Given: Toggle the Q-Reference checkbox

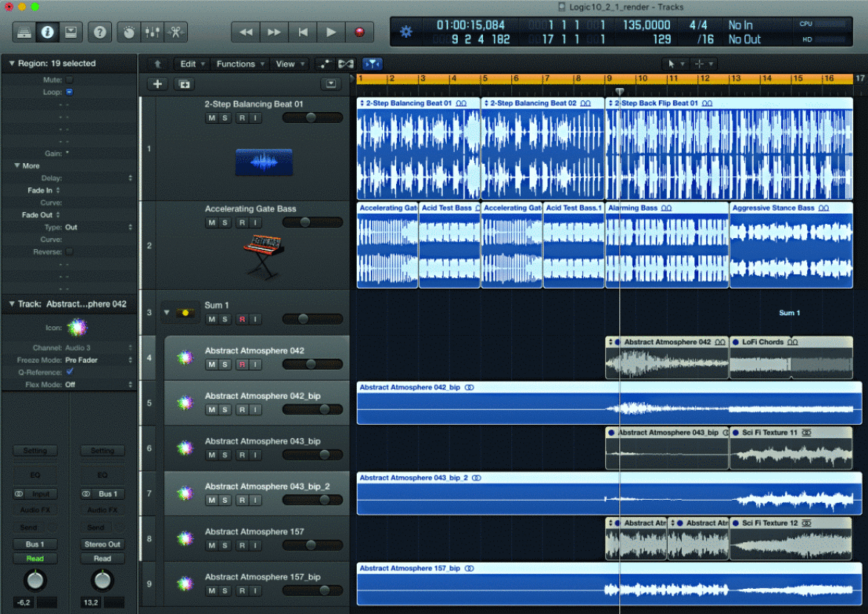Looking at the screenshot, I should (x=70, y=372).
